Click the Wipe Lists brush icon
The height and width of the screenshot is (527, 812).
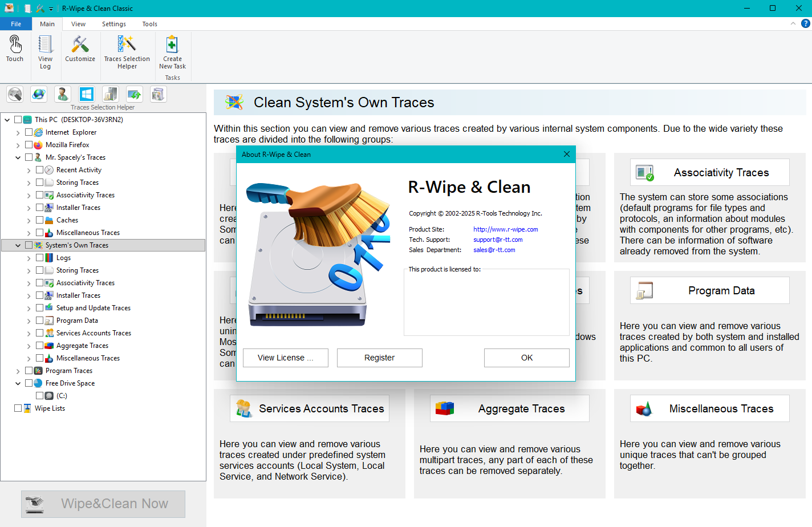[x=27, y=408]
